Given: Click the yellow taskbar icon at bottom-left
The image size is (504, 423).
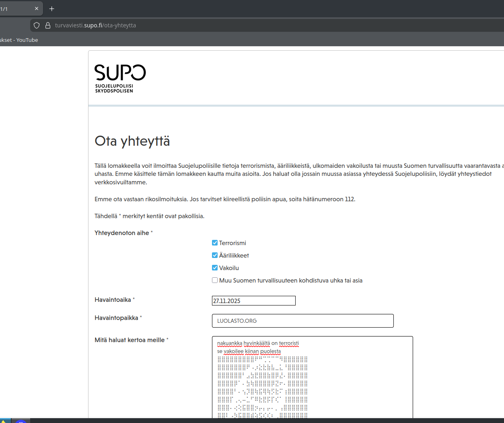Looking at the screenshot, I should click(x=4, y=421).
